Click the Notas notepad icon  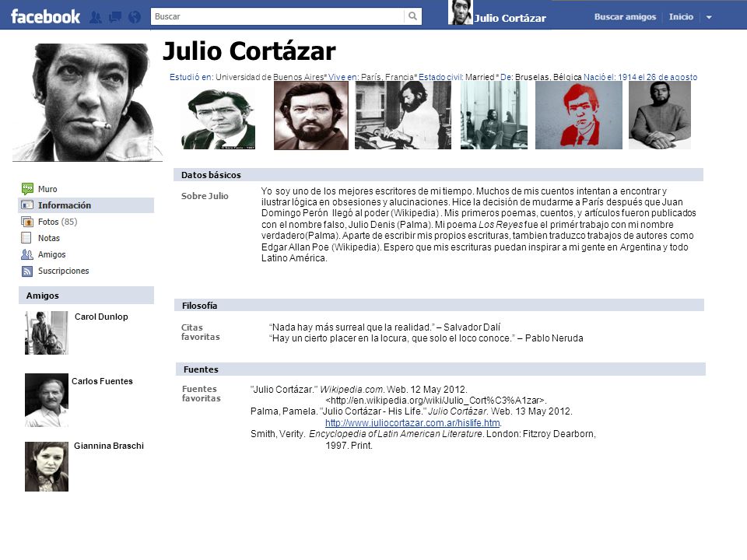coord(26,238)
